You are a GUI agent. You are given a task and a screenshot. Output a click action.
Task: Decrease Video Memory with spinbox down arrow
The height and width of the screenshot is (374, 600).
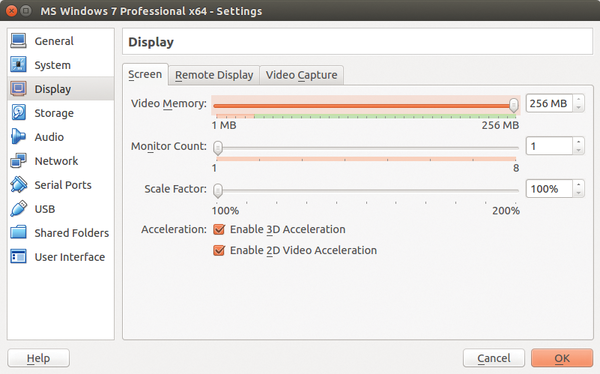tap(579, 108)
